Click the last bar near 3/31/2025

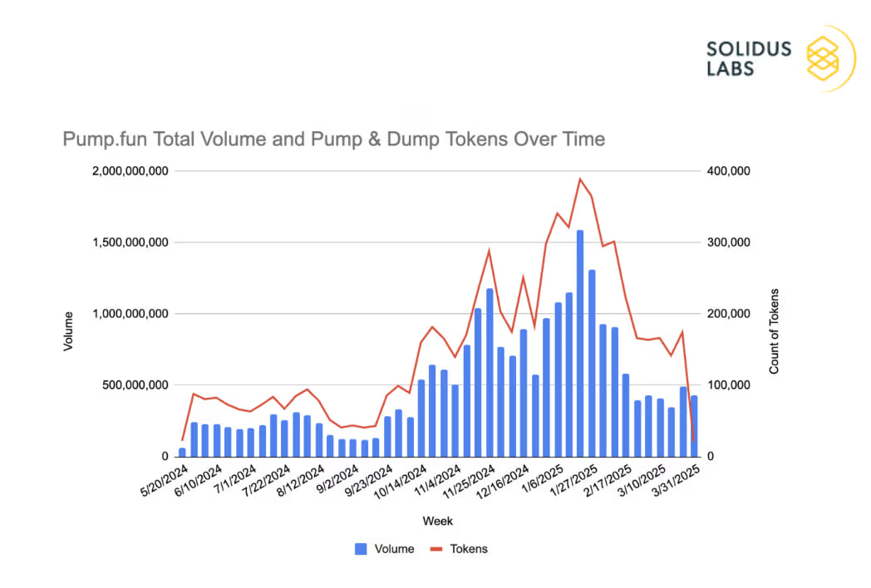pos(696,426)
